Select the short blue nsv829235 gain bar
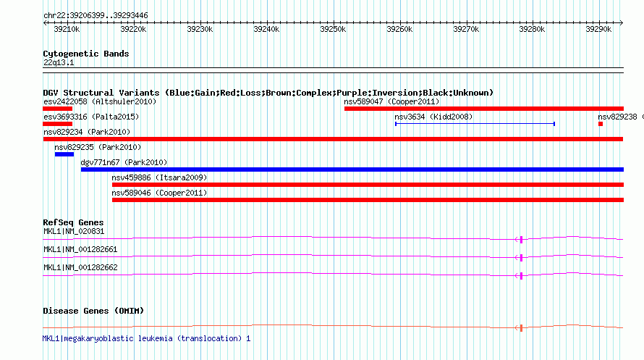Image resolution: width=644 pixels, height=360 pixels. click(x=64, y=154)
